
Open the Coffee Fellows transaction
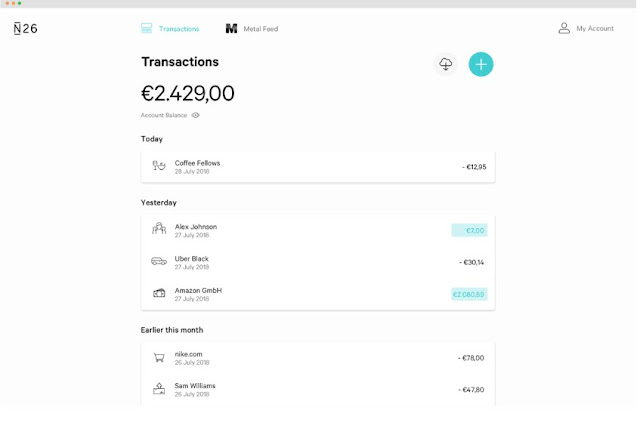pyautogui.click(x=318, y=167)
